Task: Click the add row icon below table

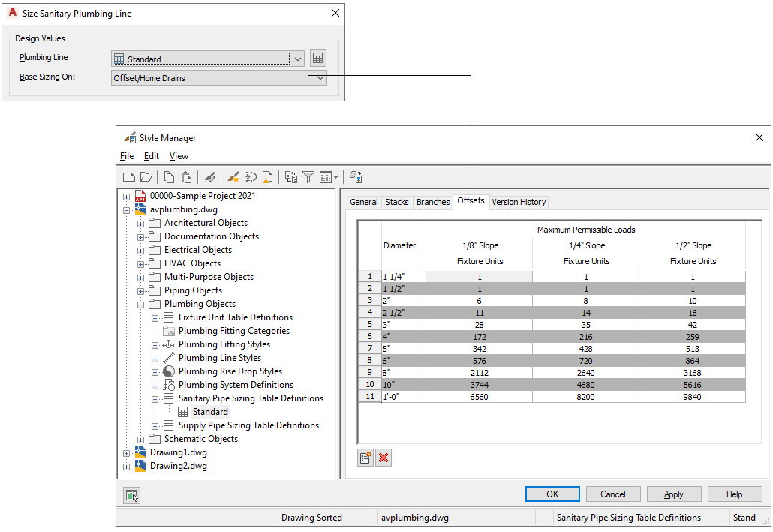Action: pyautogui.click(x=365, y=458)
